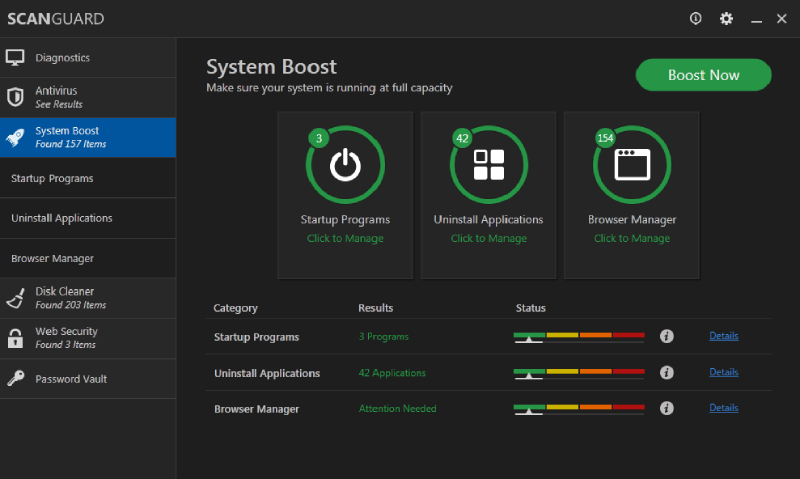Click 'Click to Manage' under Uninstall Applications card

tap(489, 238)
